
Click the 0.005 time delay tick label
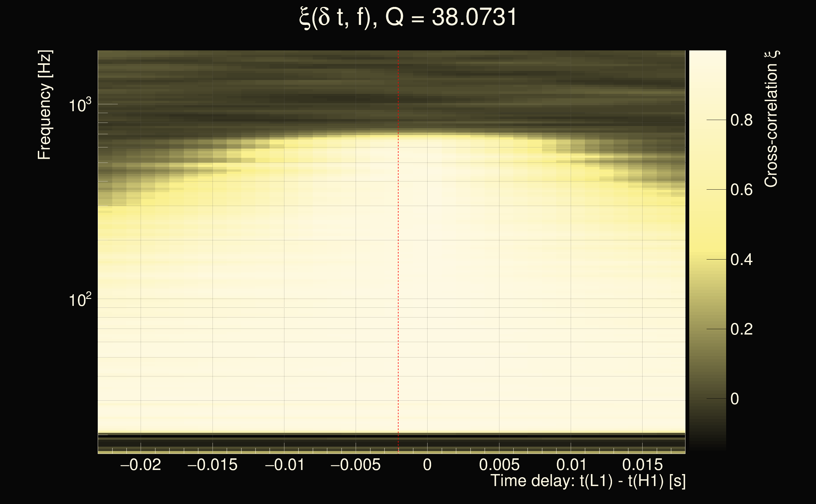click(499, 465)
